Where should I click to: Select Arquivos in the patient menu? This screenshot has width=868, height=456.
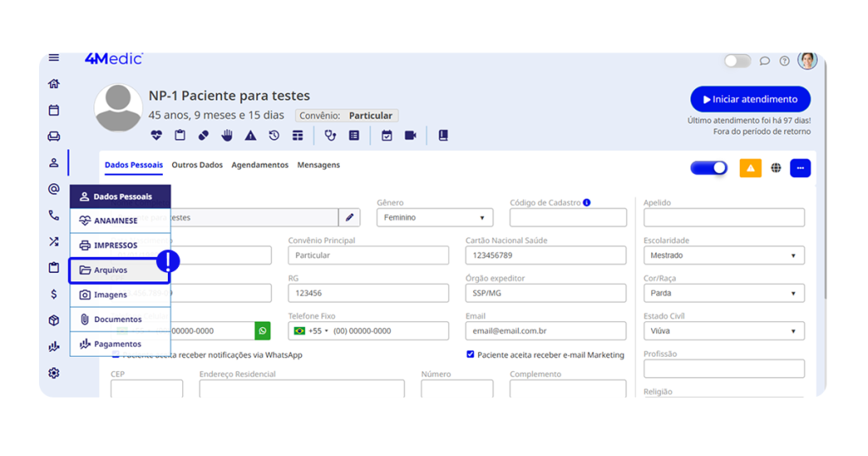(x=120, y=270)
